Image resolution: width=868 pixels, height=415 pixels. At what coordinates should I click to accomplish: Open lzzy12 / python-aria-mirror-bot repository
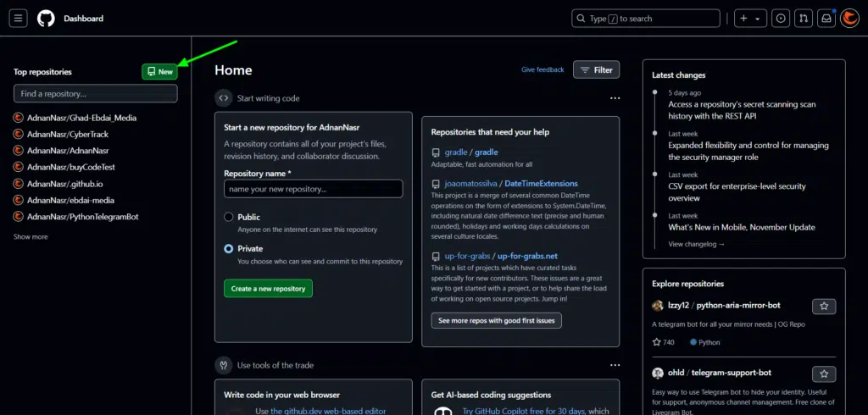(x=724, y=306)
